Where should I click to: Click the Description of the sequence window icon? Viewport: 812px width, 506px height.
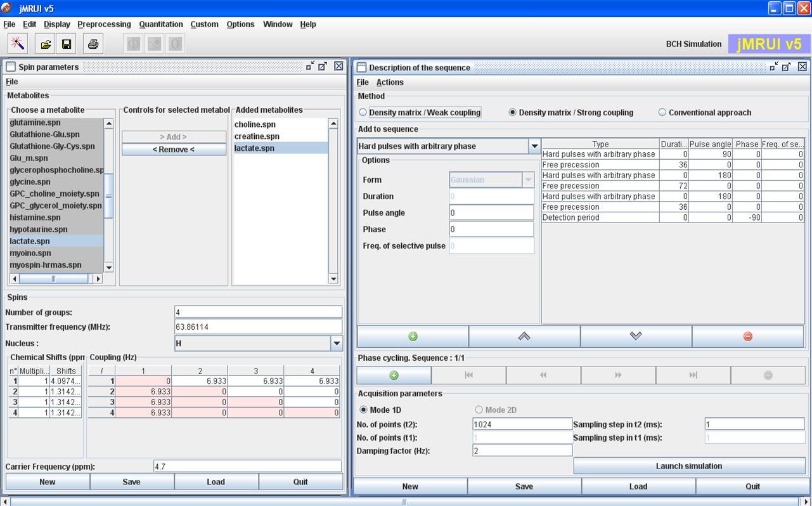361,67
